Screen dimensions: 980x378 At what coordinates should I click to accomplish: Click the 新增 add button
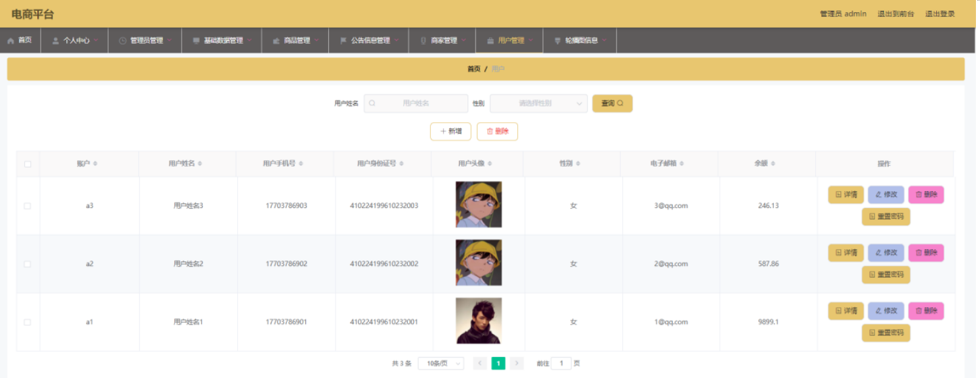(450, 132)
